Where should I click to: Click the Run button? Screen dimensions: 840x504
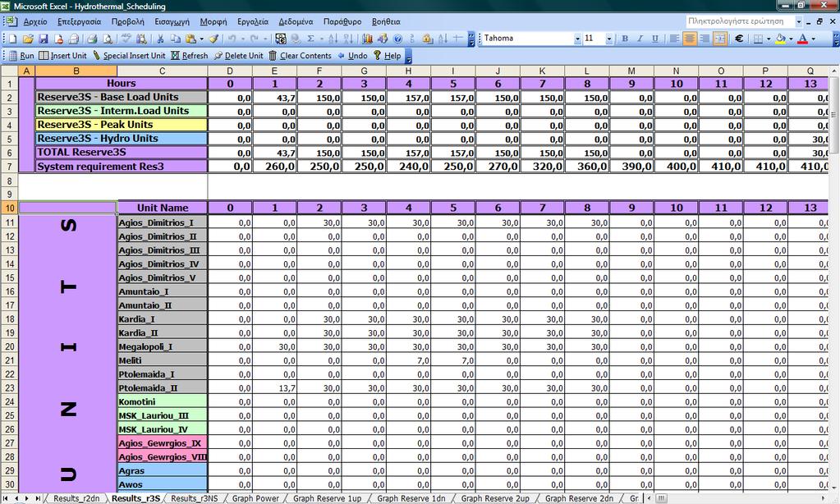point(21,56)
